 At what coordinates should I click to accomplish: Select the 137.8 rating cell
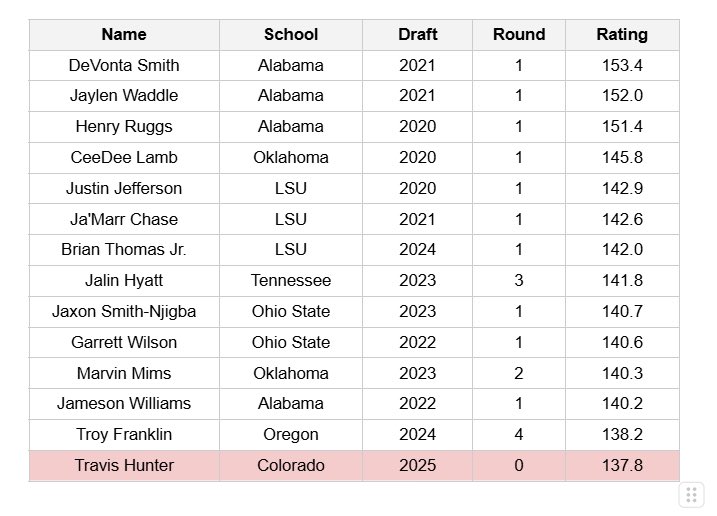click(x=622, y=466)
